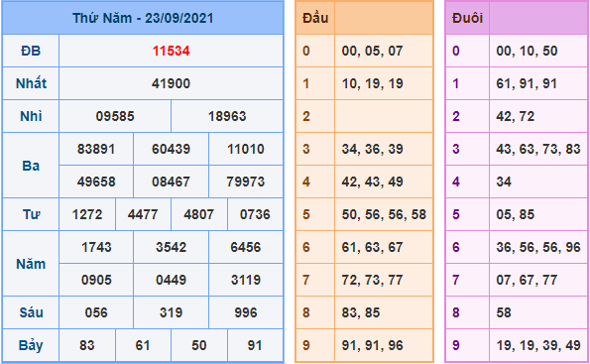Select Đầu values '42, 43, 49'
Screen dimensions: 590x364
pos(373,182)
